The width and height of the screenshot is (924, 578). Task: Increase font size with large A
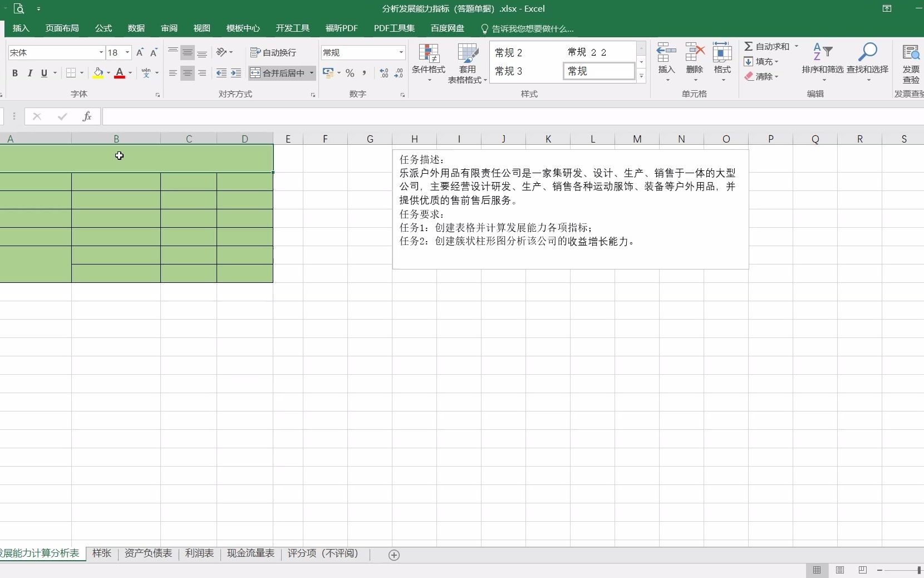(140, 52)
